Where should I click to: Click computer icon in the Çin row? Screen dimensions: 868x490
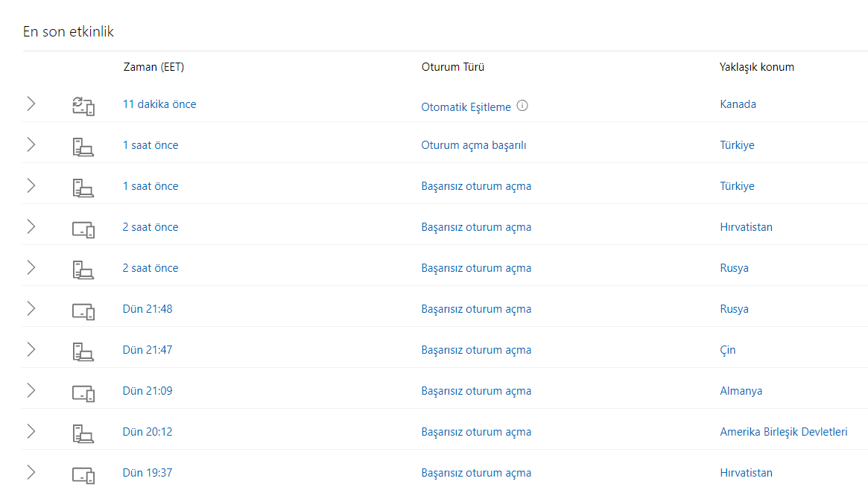pyautogui.click(x=83, y=351)
